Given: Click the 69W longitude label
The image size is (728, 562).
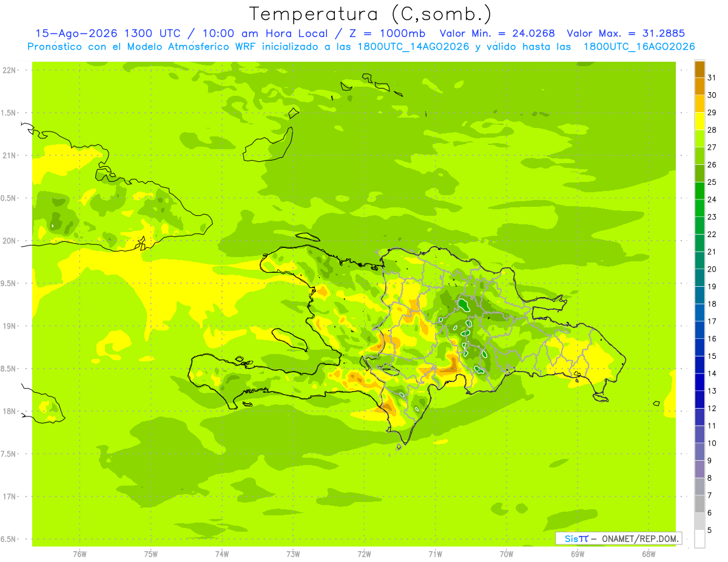Looking at the screenshot, I should point(578,554).
